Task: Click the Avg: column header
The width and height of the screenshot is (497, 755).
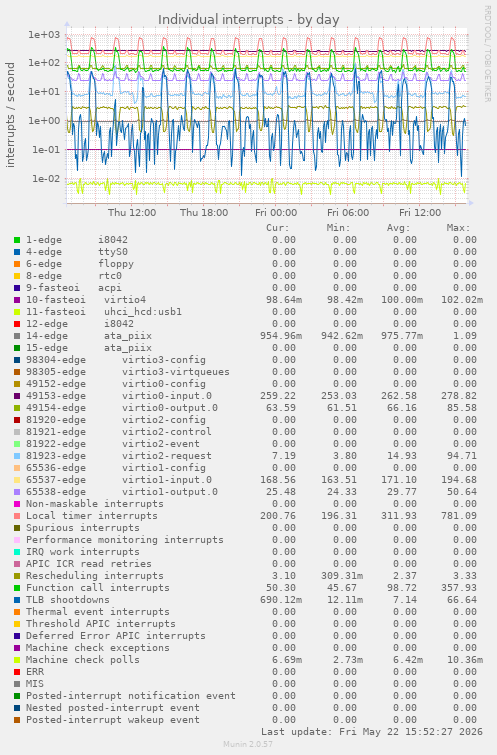Action: click(398, 228)
